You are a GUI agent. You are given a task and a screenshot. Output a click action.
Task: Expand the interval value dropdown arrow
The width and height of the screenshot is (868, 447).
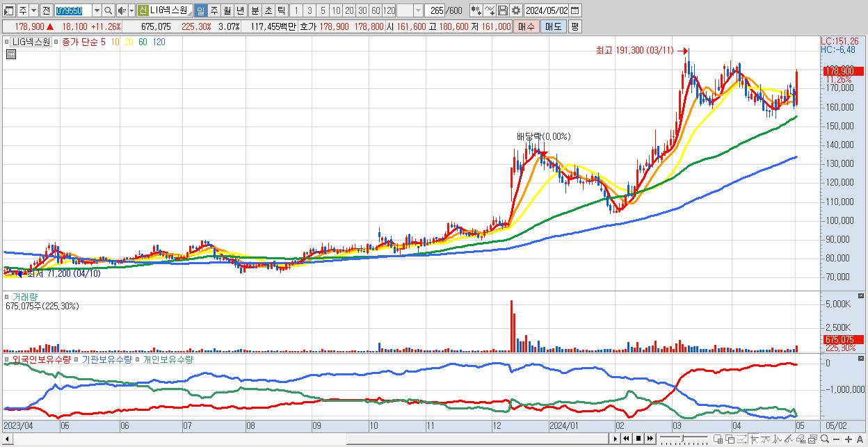tap(419, 10)
